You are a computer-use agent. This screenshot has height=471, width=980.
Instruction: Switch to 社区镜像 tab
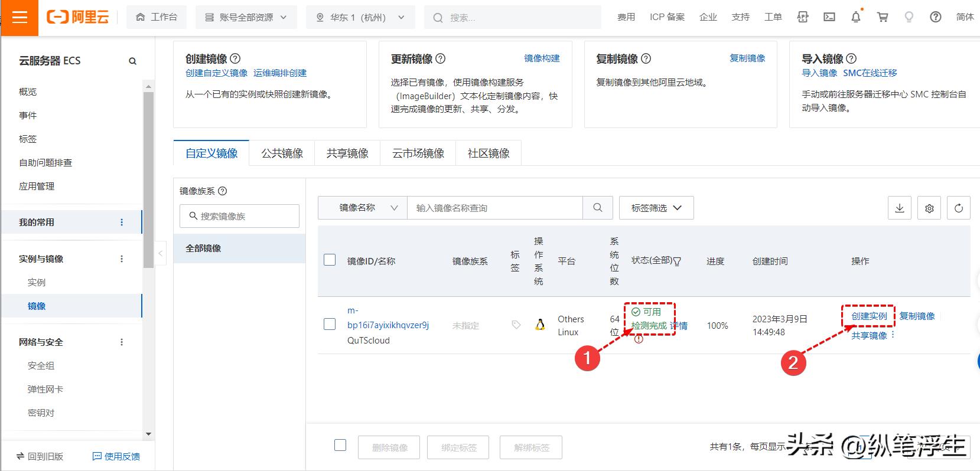(x=489, y=153)
